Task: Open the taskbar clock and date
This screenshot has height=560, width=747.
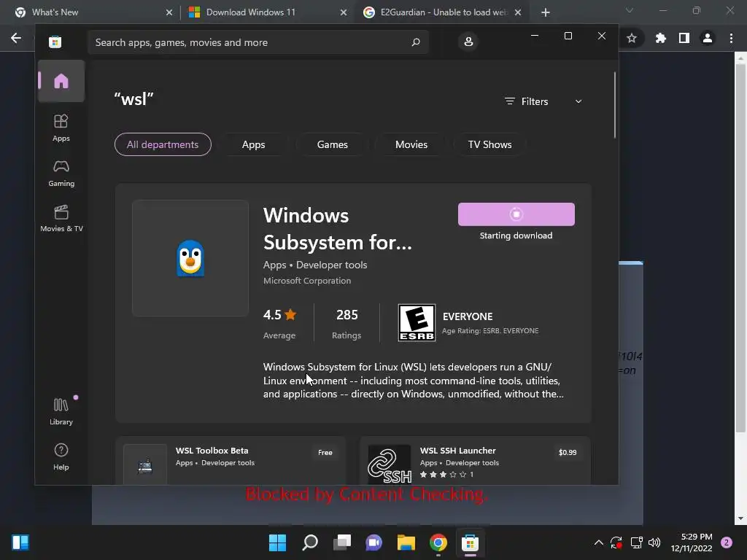Action: (x=692, y=542)
